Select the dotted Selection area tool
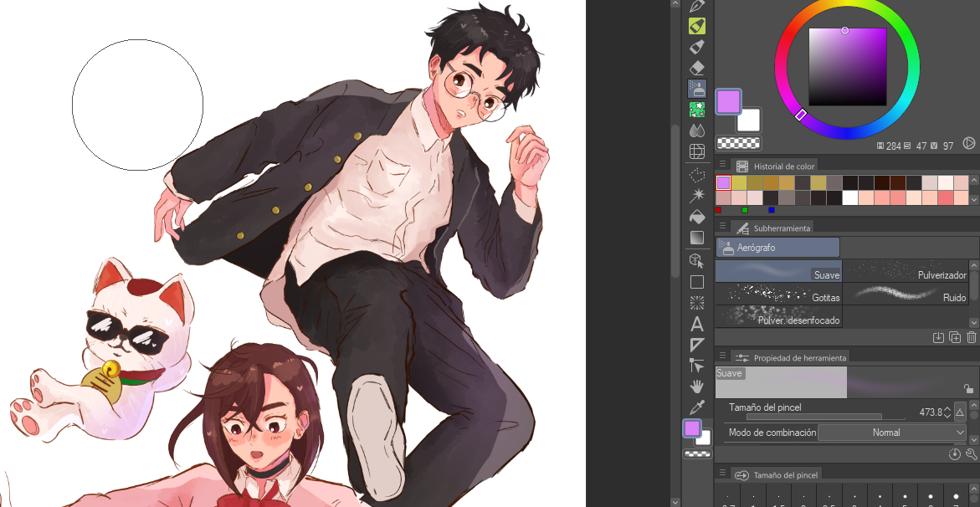980x507 pixels. click(x=697, y=175)
